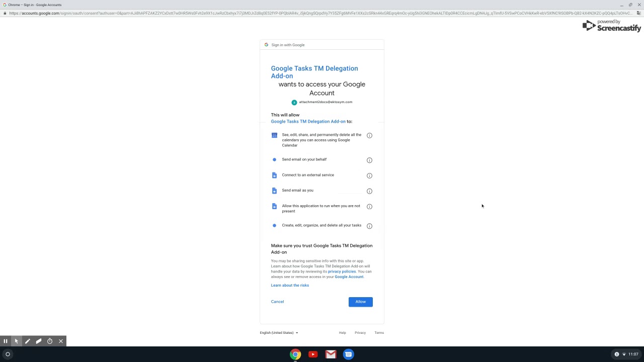Viewport: 644px width, 362px height.
Task: Select the pen drawing tool
Action: point(28,341)
